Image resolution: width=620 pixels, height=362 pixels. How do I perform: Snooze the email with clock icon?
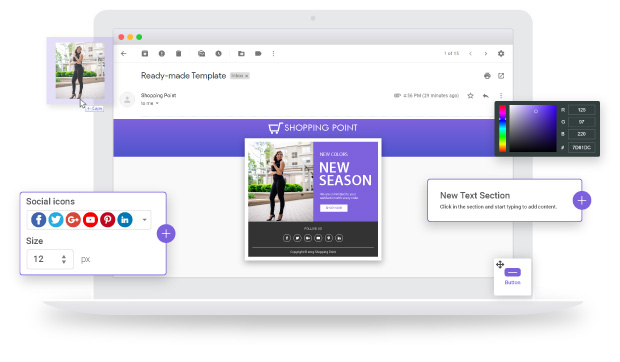pyautogui.click(x=218, y=53)
